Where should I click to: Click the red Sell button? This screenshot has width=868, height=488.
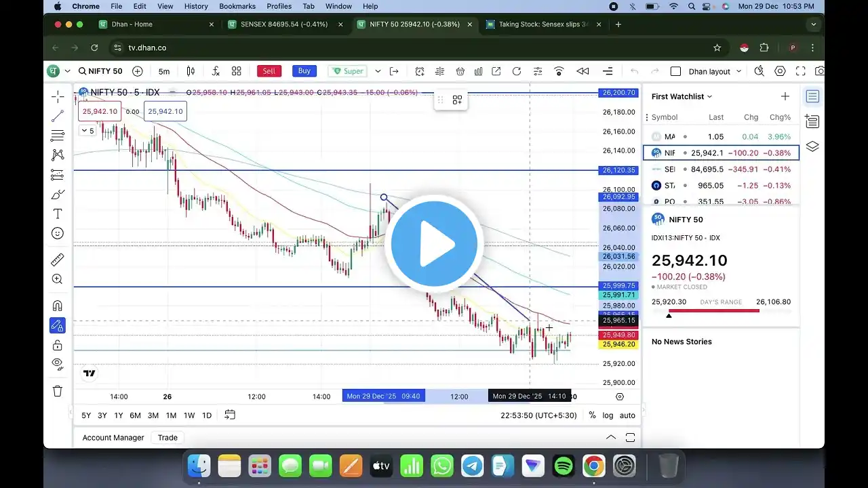pos(269,71)
